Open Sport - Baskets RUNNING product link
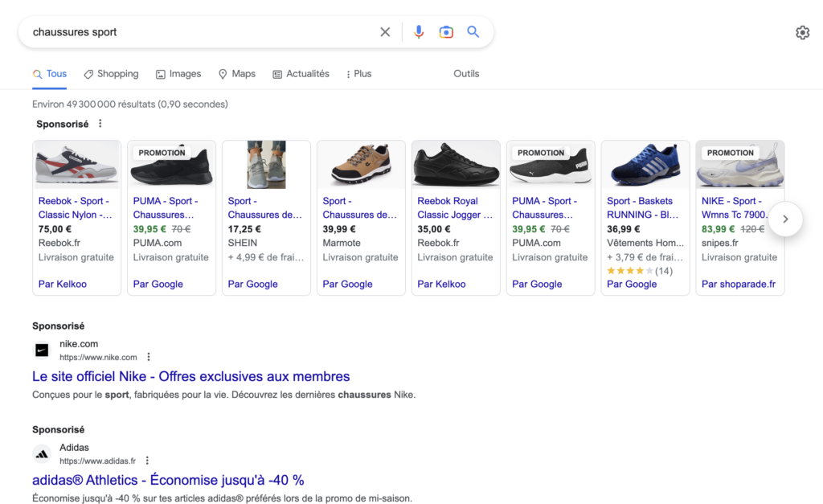 point(643,208)
